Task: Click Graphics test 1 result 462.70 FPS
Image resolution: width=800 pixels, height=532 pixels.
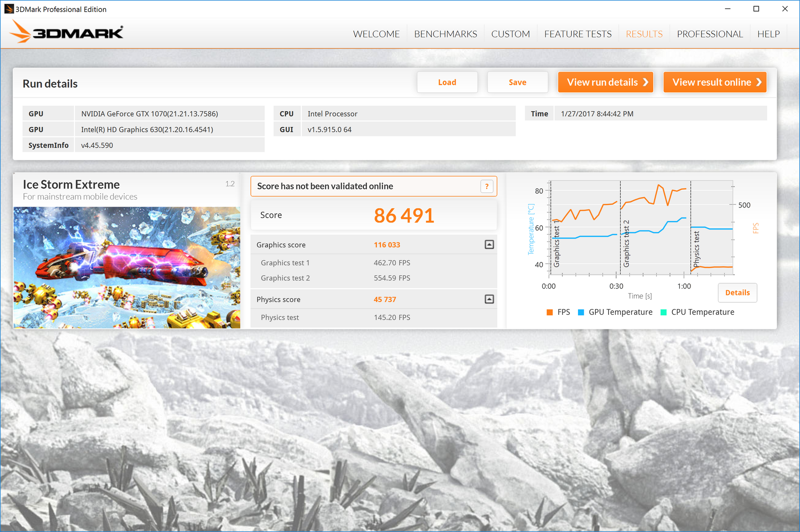Action: tap(392, 263)
